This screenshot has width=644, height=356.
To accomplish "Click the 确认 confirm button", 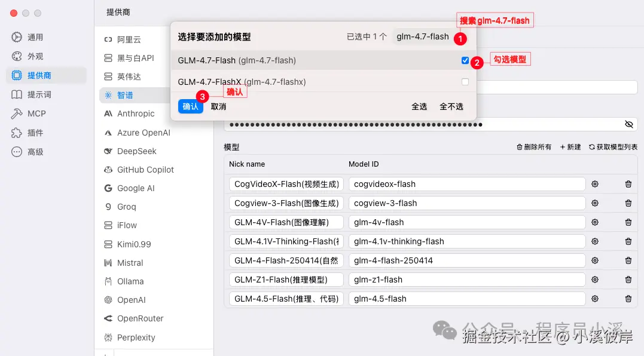I will [191, 106].
